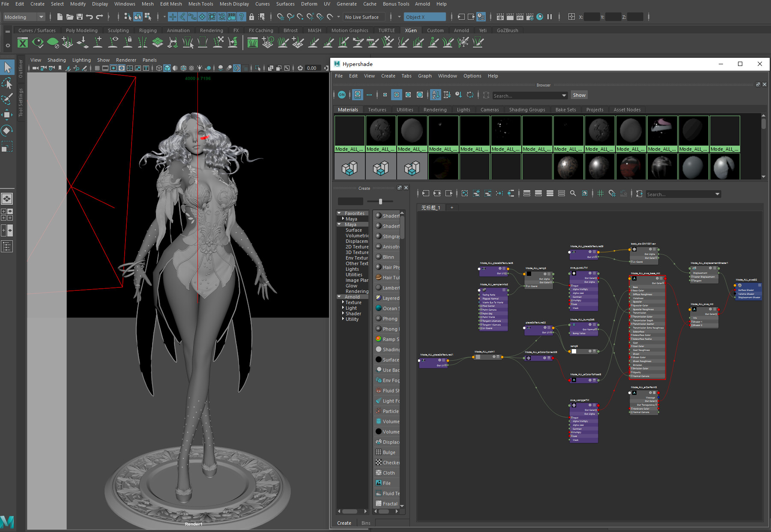Select the Blinn material in the Create panel
Viewport: 771px width, 532px height.
tap(388, 257)
